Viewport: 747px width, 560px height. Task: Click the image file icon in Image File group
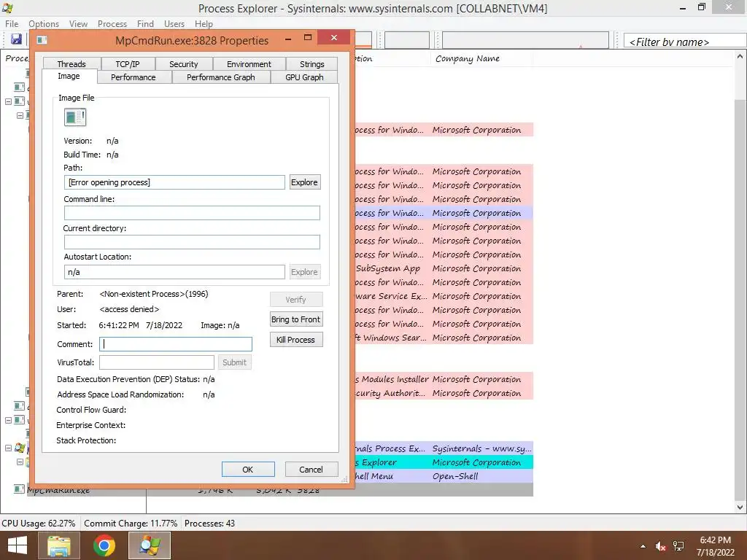75,117
